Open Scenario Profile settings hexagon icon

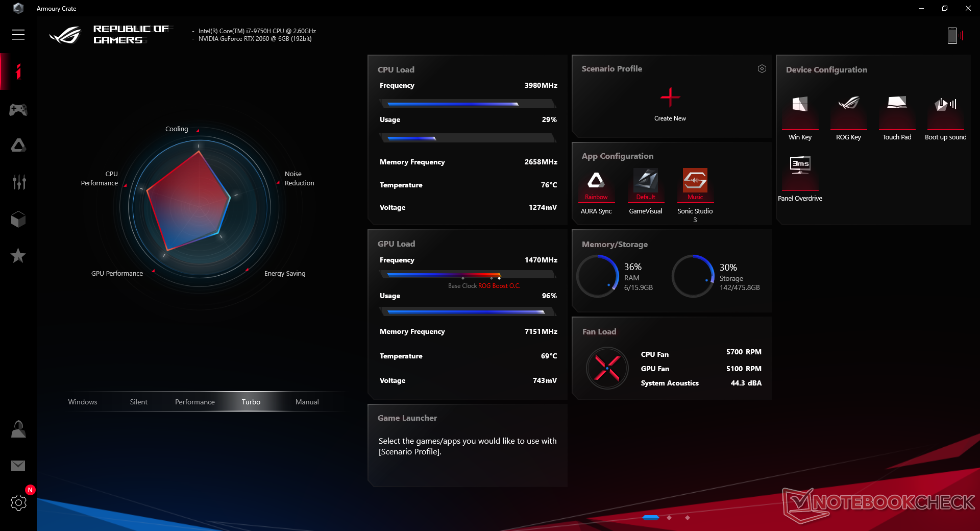coord(762,68)
